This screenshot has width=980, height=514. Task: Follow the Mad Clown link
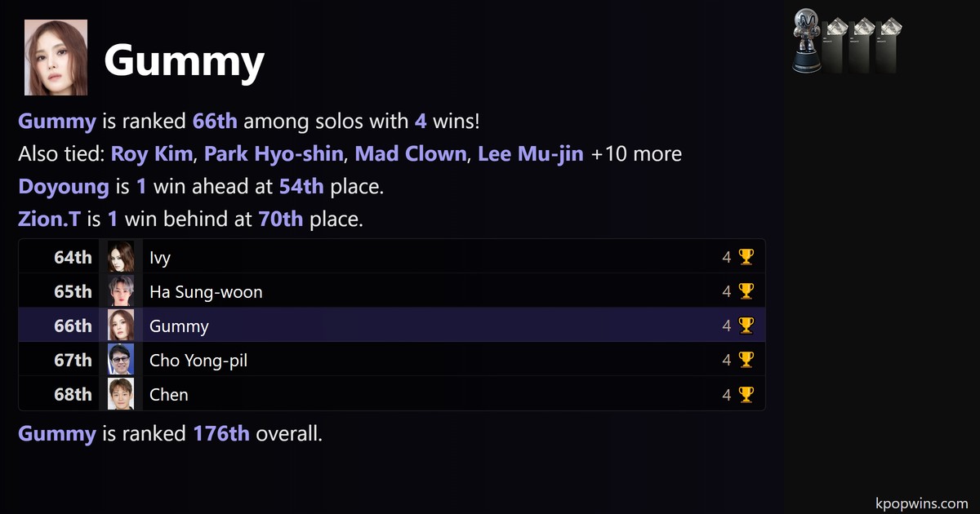point(411,154)
